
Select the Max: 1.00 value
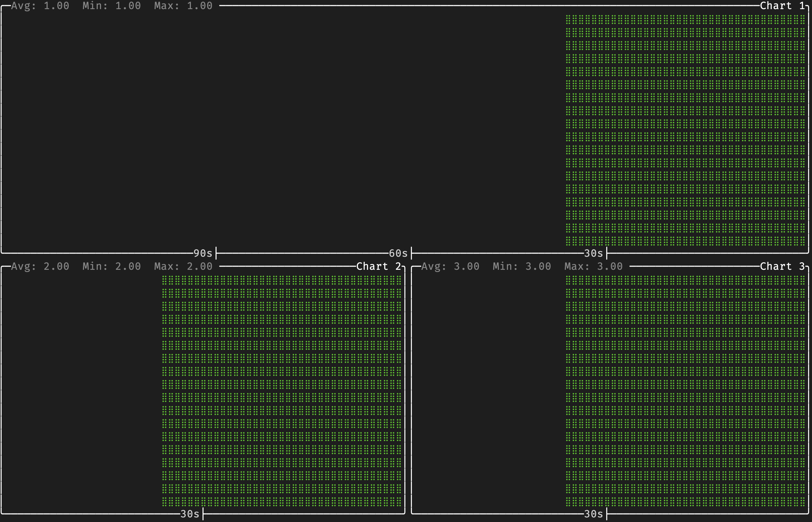[183, 6]
